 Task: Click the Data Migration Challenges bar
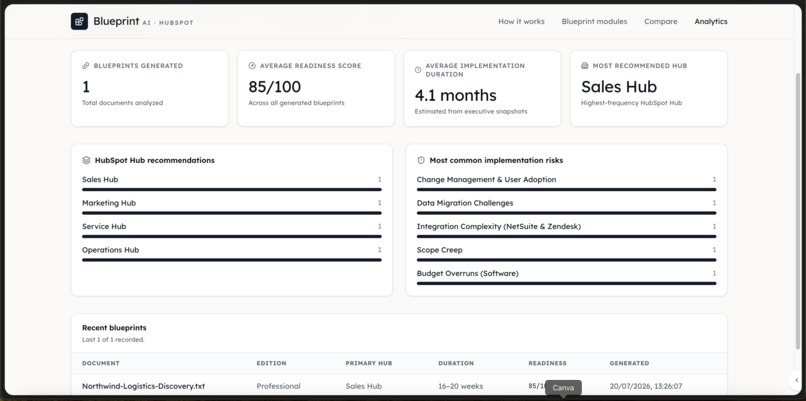click(566, 213)
